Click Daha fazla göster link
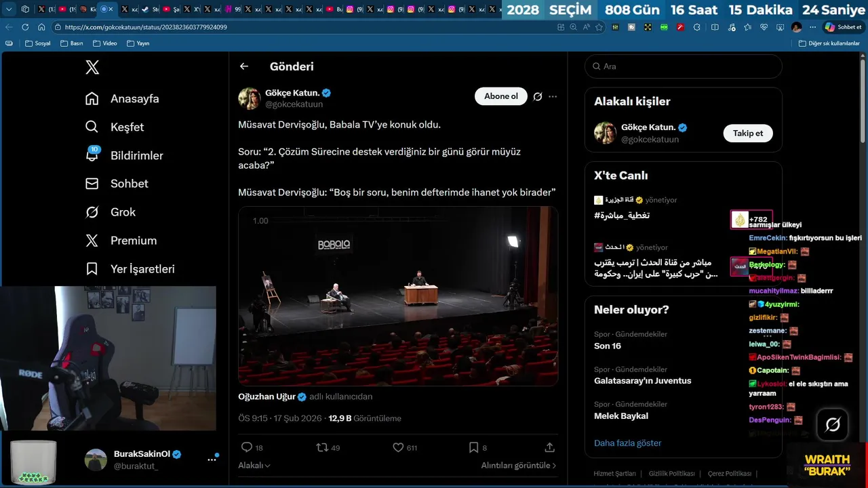868x488 pixels. tap(627, 443)
